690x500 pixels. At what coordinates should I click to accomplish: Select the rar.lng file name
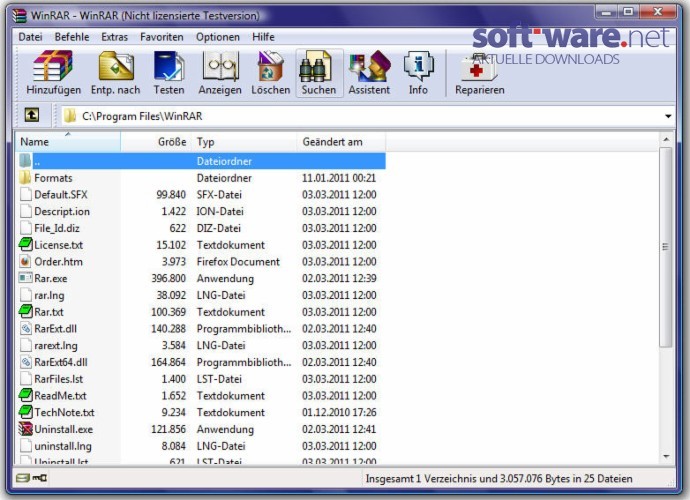click(x=49, y=295)
